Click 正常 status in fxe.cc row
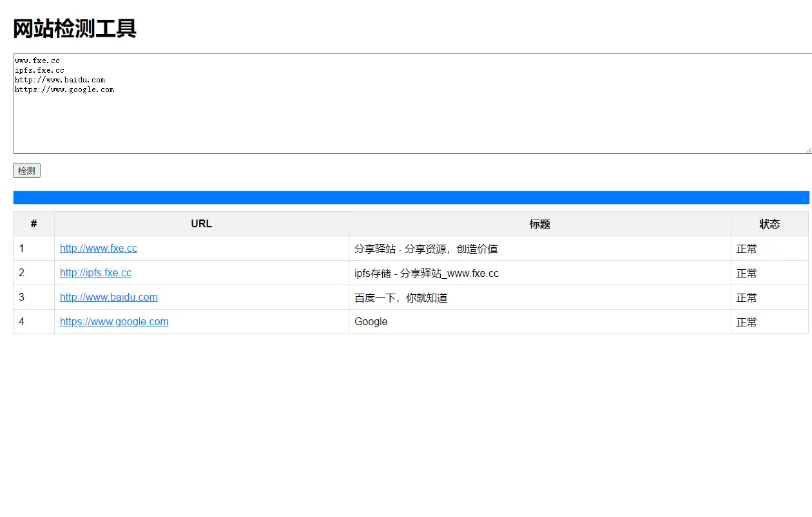 747,249
